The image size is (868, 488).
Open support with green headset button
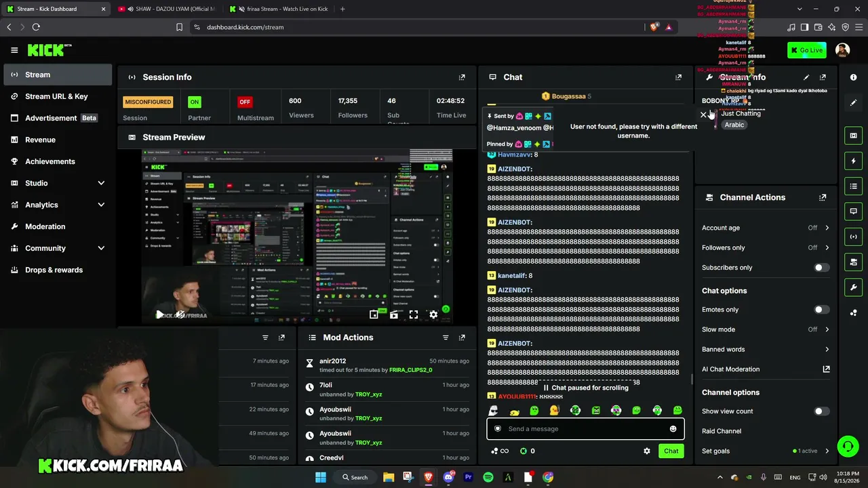(x=848, y=446)
